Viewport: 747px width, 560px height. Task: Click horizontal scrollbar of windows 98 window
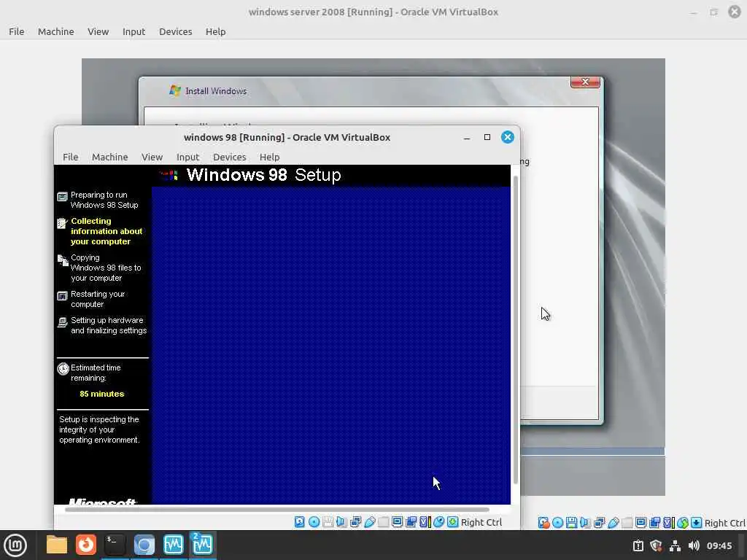276,510
